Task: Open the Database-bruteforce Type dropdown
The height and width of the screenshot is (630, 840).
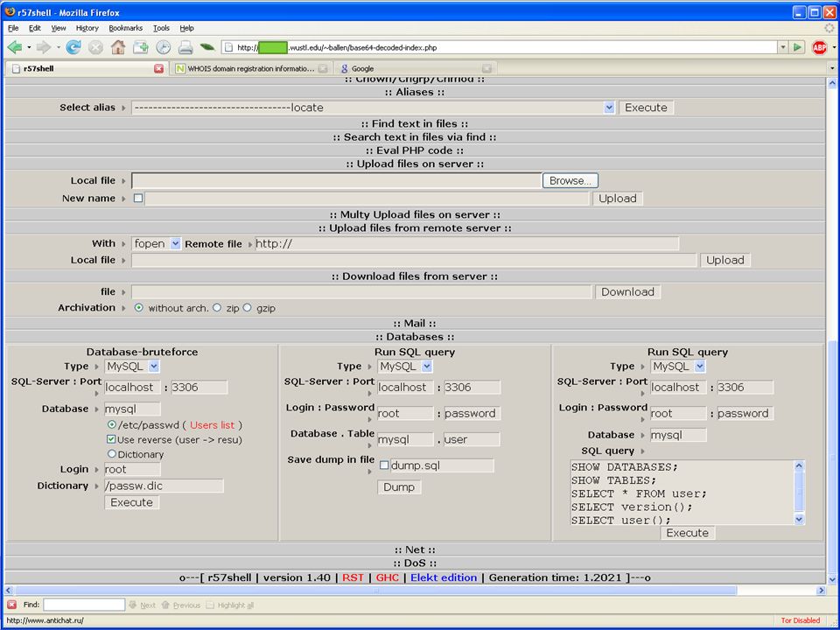Action: point(154,367)
